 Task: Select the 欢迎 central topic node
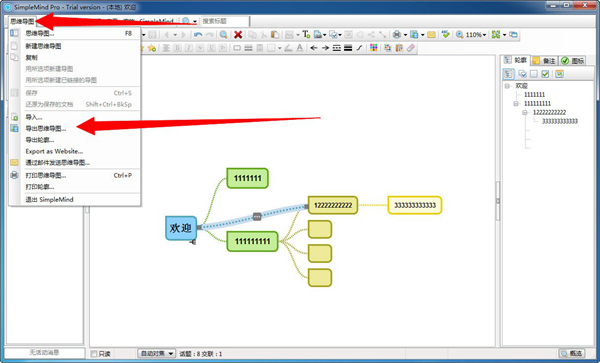pyautogui.click(x=181, y=228)
